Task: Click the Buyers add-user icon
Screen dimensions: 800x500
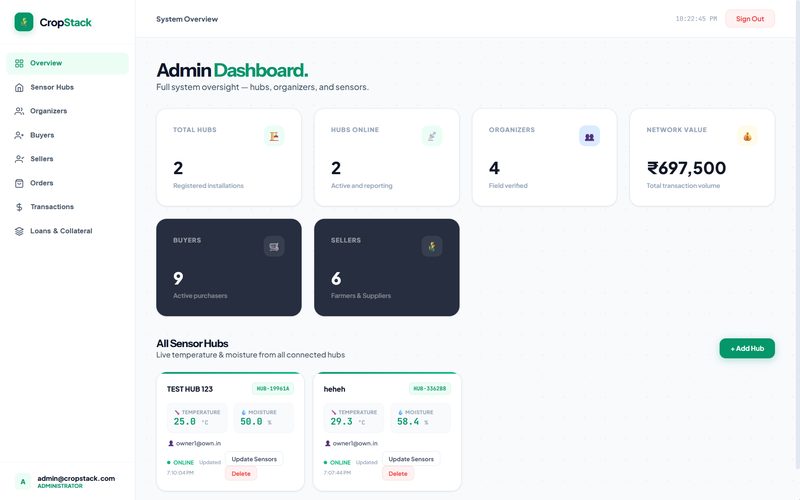Action: coord(19,135)
